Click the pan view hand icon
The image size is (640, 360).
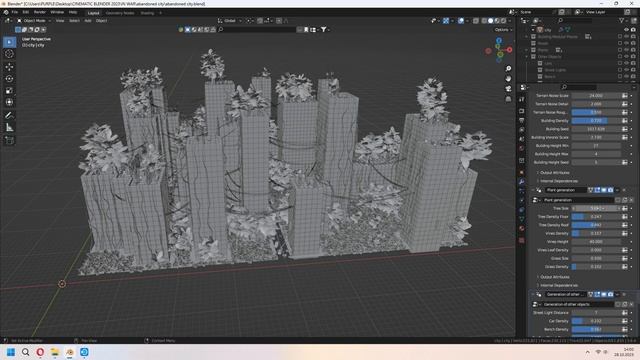[x=508, y=78]
